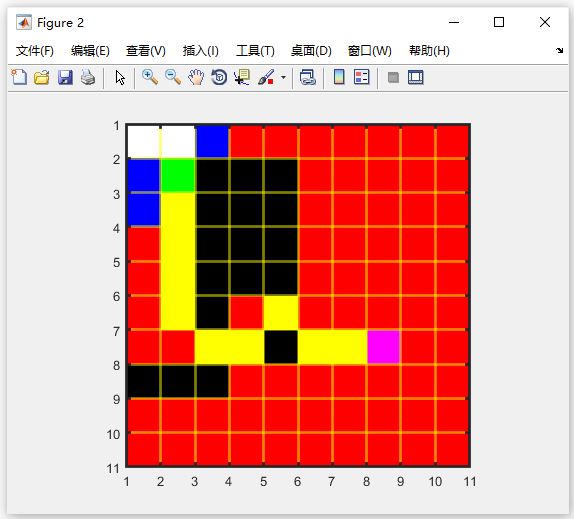Toggle the Insert Legend icon
Image resolution: width=574 pixels, height=519 pixels.
(x=362, y=77)
